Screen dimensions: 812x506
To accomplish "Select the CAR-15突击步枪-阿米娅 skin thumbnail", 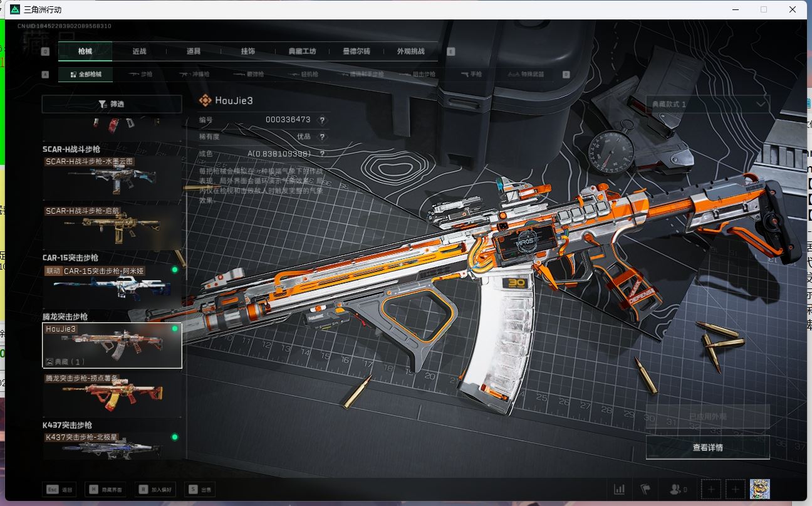I will [112, 287].
